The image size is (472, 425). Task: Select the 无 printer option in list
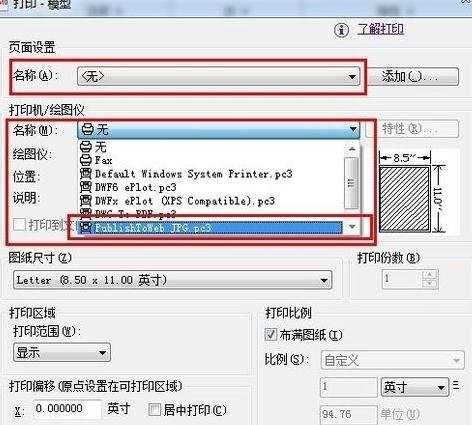click(x=211, y=147)
